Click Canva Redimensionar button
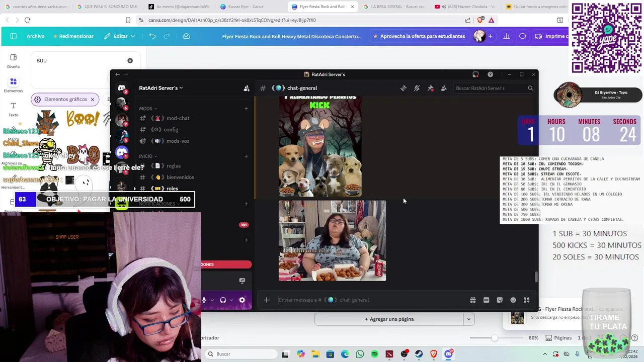Screen dimensions: 644x362 (x=72, y=36)
